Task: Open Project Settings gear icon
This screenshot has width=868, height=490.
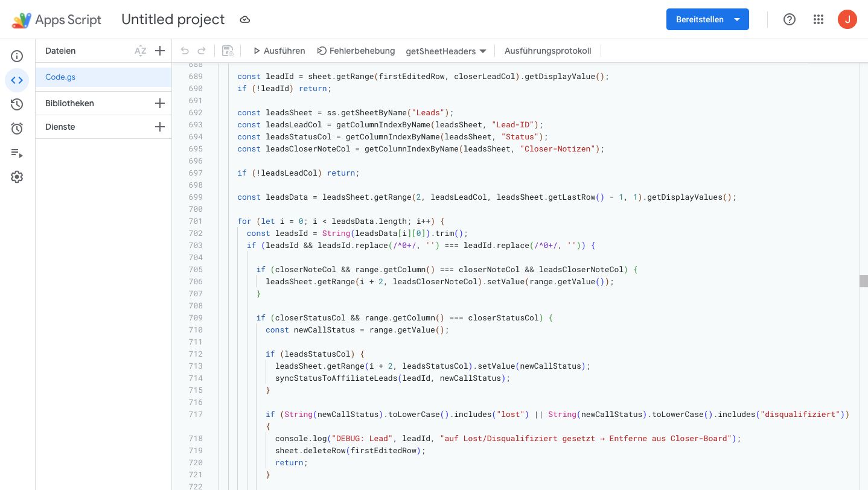Action: point(17,177)
